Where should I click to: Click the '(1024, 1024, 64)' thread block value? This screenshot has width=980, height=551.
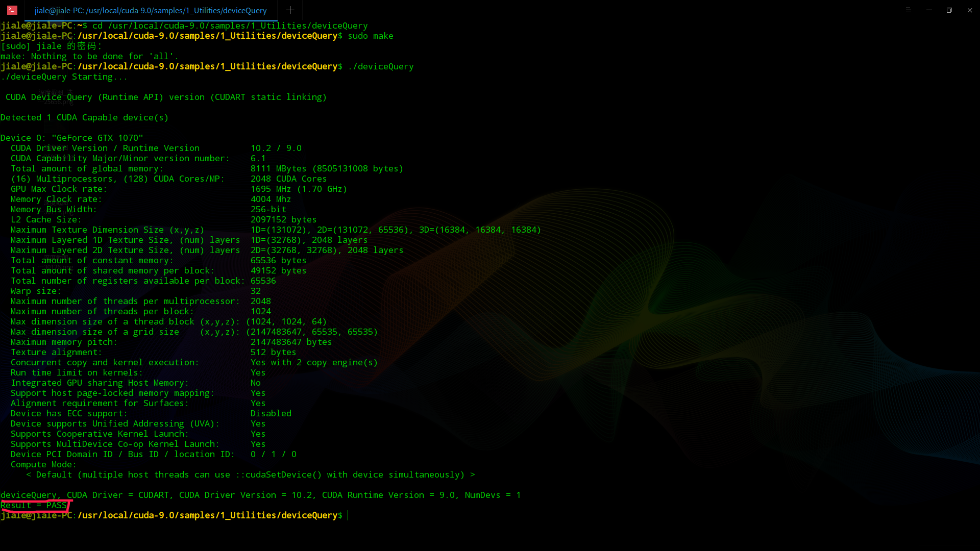286,321
